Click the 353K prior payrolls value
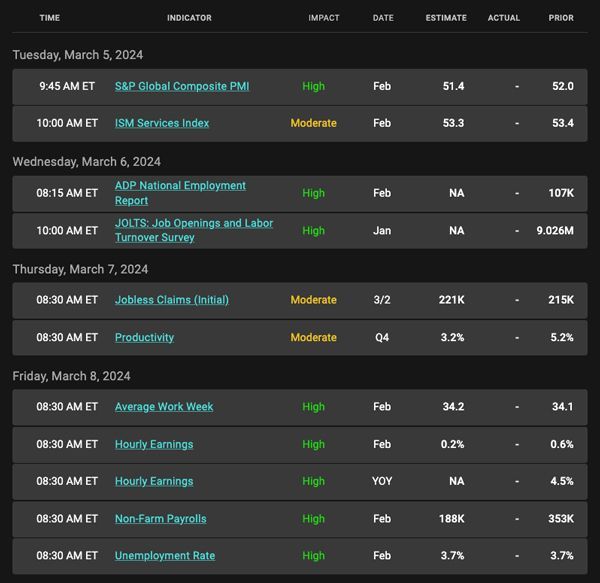600x583 pixels. [561, 519]
